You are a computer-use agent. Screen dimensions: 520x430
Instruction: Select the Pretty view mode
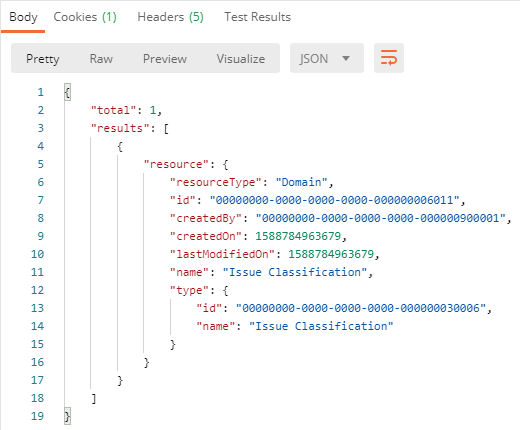43,59
